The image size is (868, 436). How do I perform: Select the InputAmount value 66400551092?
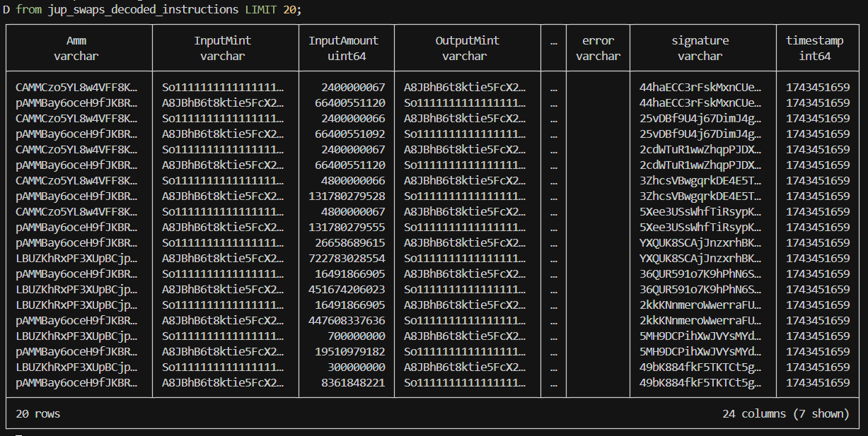(x=349, y=134)
